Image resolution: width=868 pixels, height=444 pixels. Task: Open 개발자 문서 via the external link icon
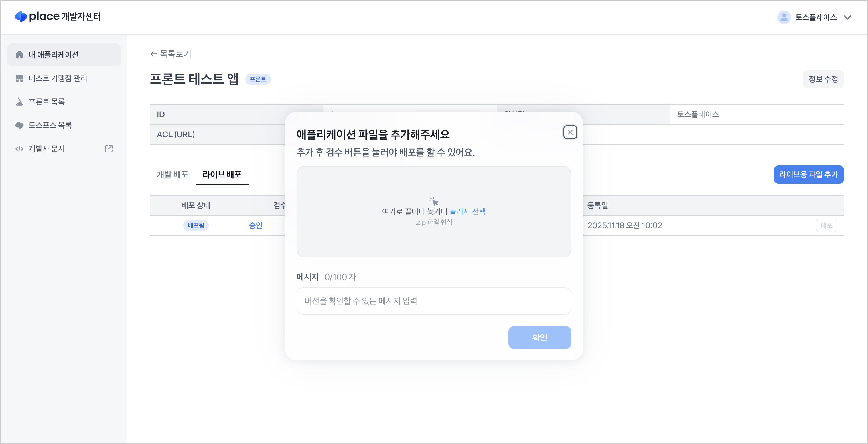point(108,148)
